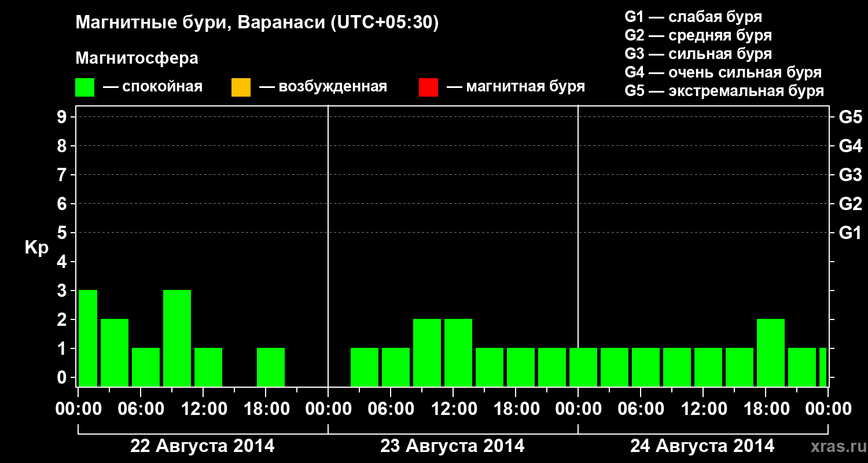This screenshot has width=868, height=463.
Task: Click the '23 Августа 2014' date label
Action: [x=453, y=446]
